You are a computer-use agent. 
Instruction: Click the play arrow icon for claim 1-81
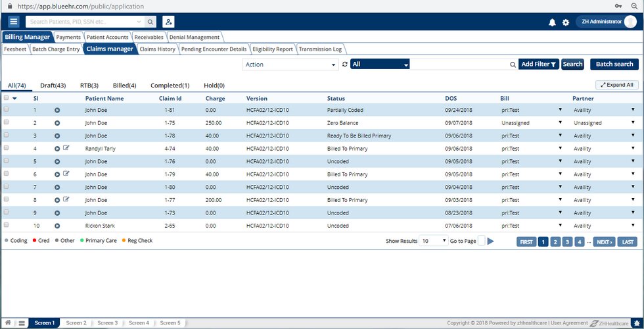tap(57, 111)
